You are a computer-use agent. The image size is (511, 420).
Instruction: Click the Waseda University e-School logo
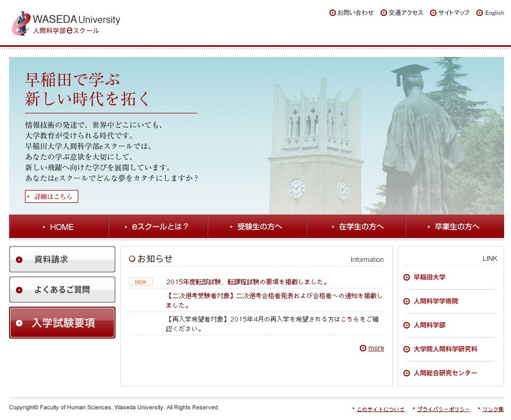coord(66,23)
